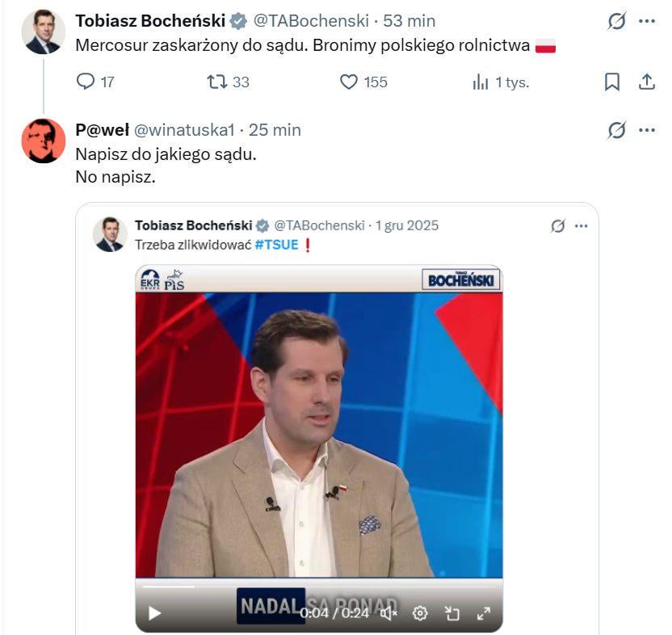672x635 pixels.
Task: Open more options for top Bocheński tweet
Action: 647,21
